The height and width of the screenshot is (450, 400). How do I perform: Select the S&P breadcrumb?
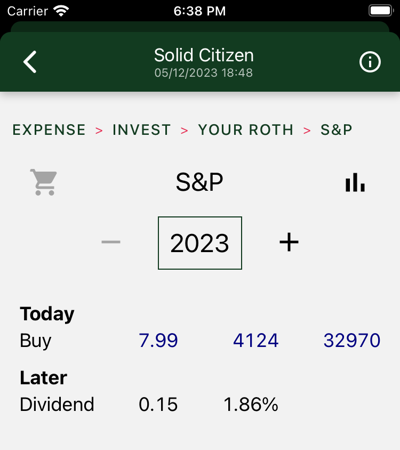click(x=336, y=130)
